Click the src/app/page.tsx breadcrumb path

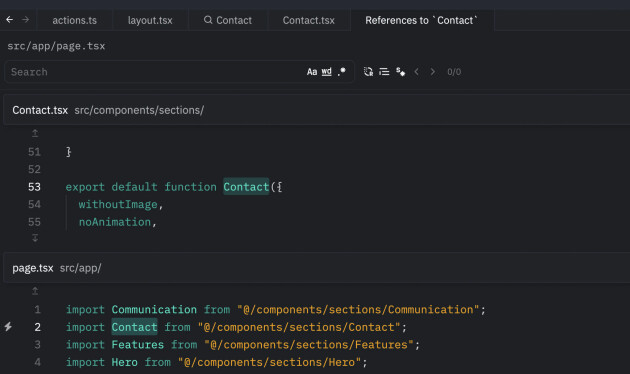pos(56,46)
